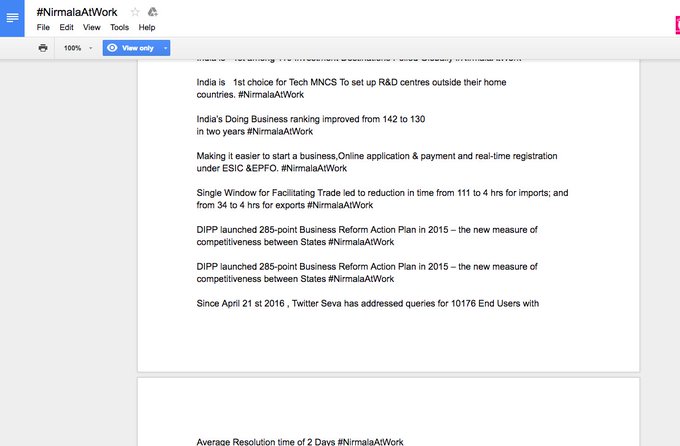Open the File menu
The width and height of the screenshot is (680, 446).
(43, 27)
